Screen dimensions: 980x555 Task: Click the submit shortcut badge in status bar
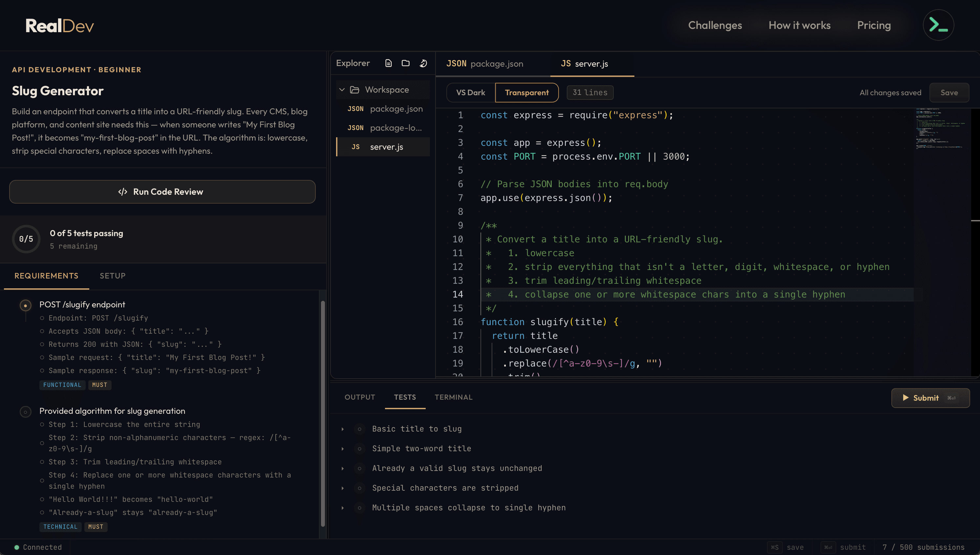(x=828, y=547)
